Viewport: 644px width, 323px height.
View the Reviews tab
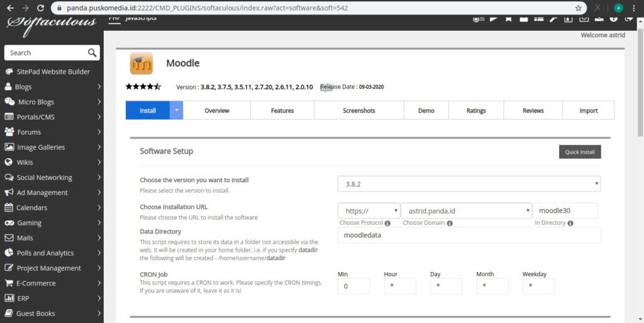[533, 110]
